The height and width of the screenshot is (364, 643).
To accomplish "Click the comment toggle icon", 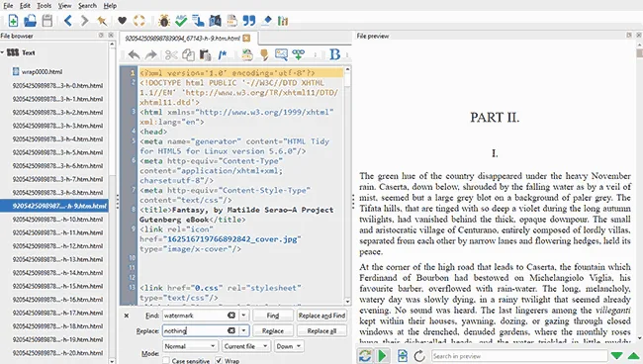I will 223,54.
